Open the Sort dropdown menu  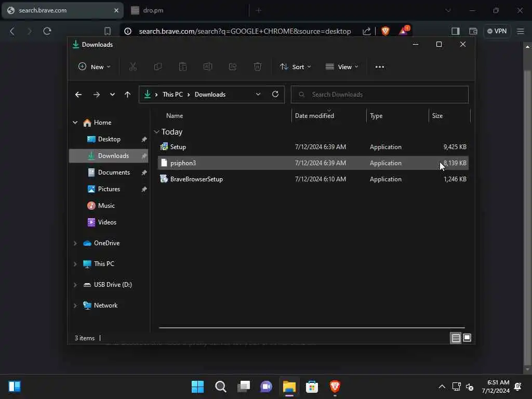[x=295, y=67]
